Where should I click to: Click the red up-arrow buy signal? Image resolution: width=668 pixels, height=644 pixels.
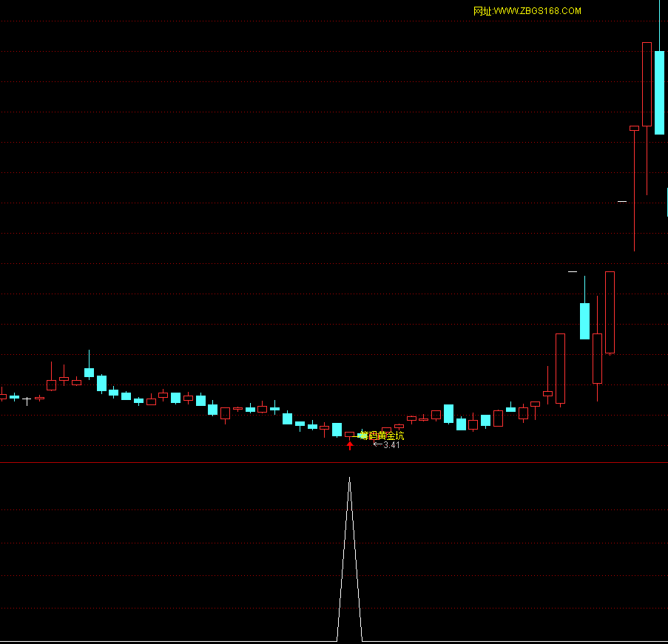350,446
